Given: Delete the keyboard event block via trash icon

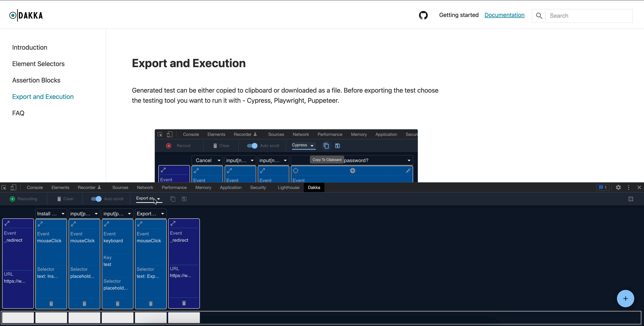Looking at the screenshot, I should point(117,303).
